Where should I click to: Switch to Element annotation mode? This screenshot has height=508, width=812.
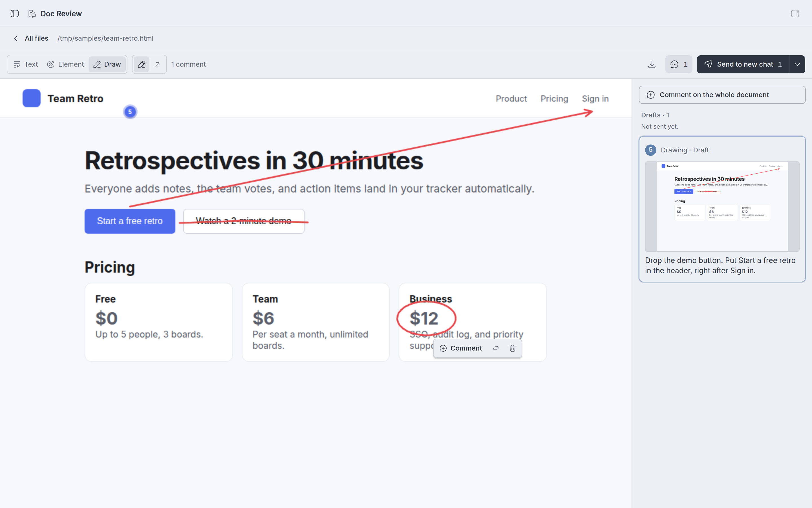65,64
